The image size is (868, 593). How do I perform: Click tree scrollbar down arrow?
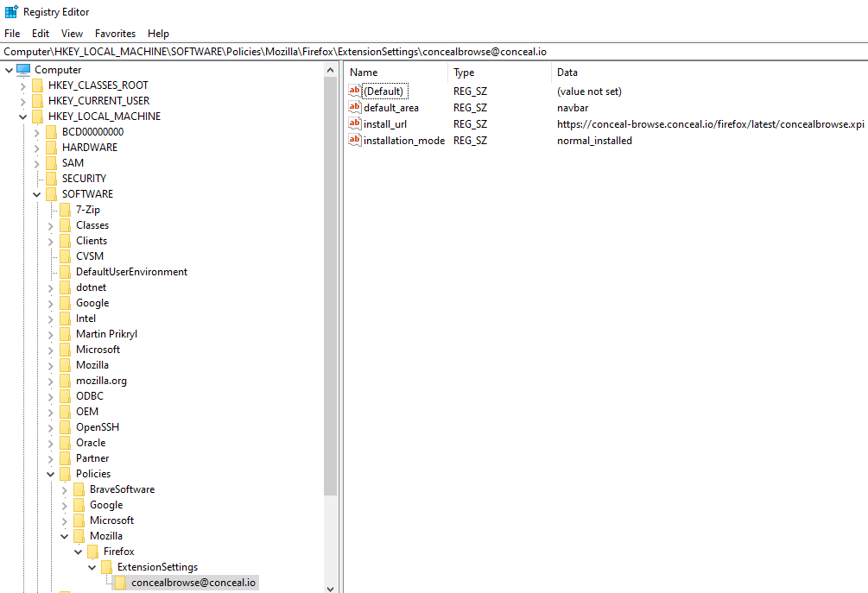coord(331,588)
